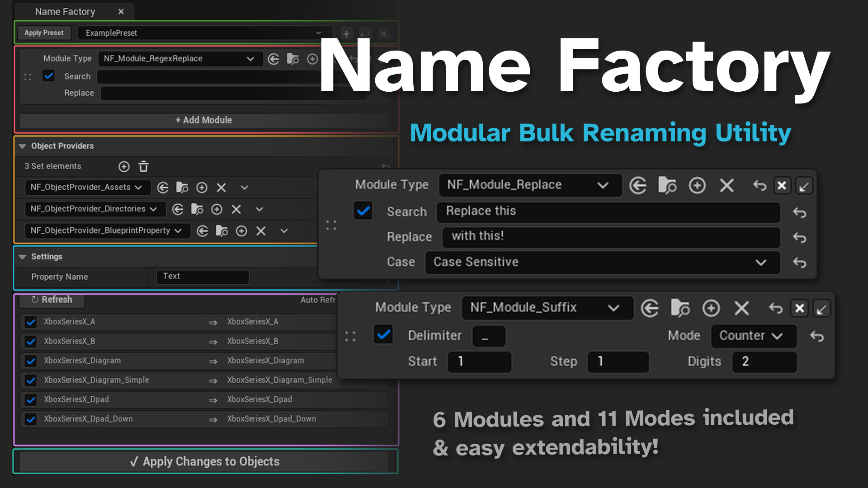
Task: Browse to NF_Module_Replace in content browser
Action: [667, 185]
